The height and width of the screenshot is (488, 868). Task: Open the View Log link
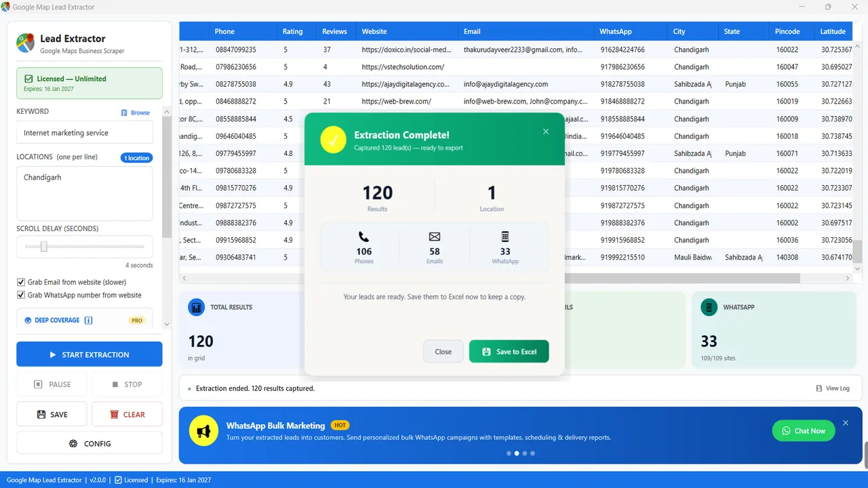833,388
